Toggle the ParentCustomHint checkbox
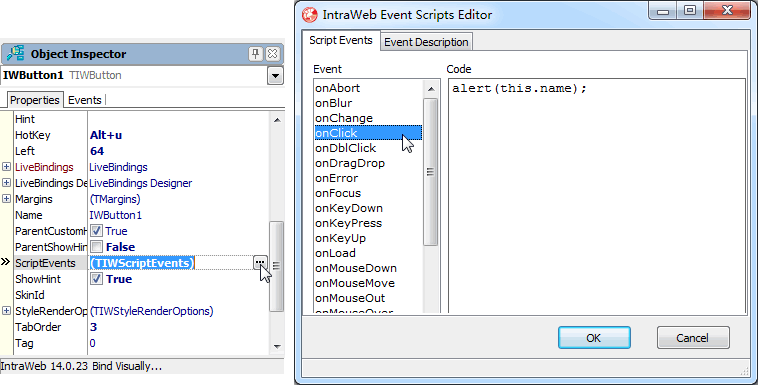This screenshot has height=386, width=760. tap(96, 231)
